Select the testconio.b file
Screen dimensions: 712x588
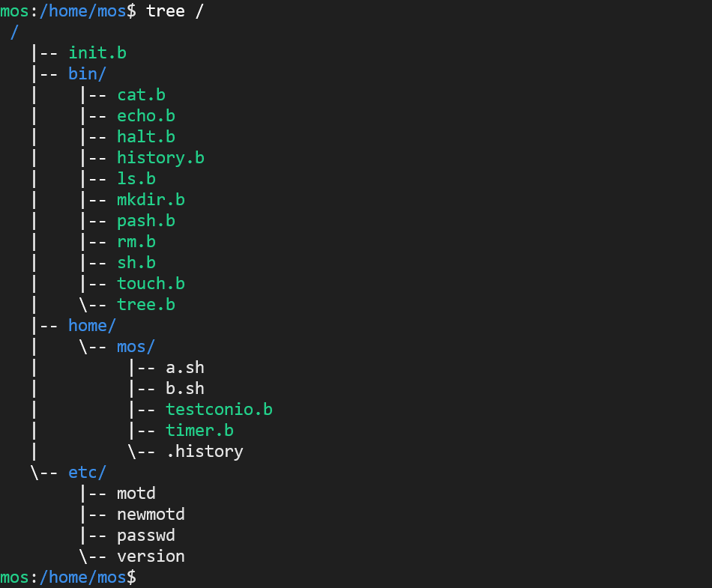click(219, 409)
